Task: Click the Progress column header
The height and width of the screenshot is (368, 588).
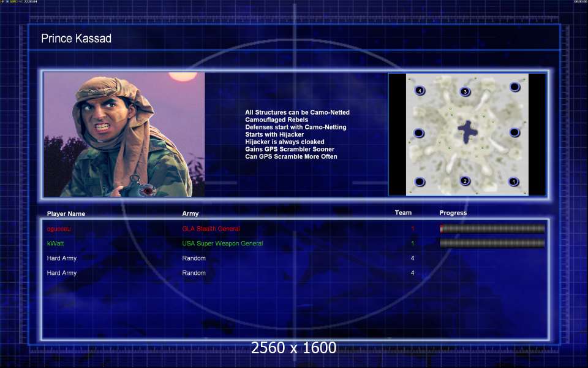Action: pos(453,213)
